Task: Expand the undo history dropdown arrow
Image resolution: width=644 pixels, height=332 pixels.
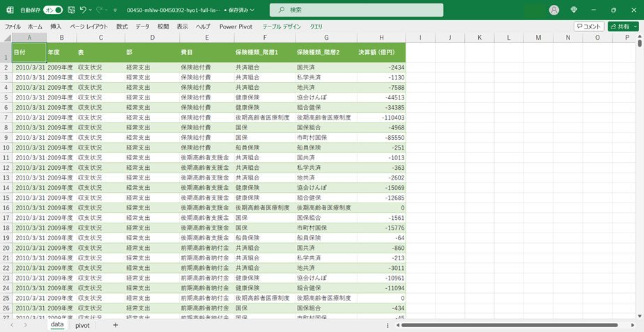Action: point(91,10)
